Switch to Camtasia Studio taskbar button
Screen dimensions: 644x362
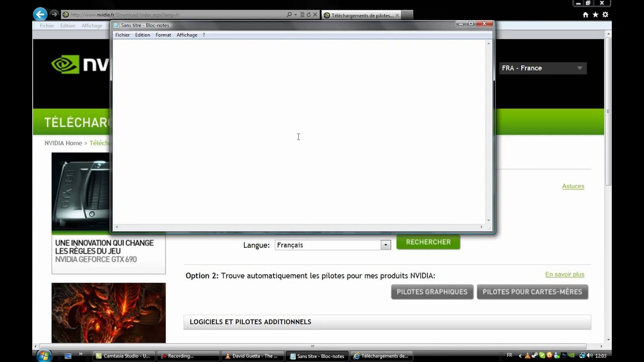click(x=126, y=356)
